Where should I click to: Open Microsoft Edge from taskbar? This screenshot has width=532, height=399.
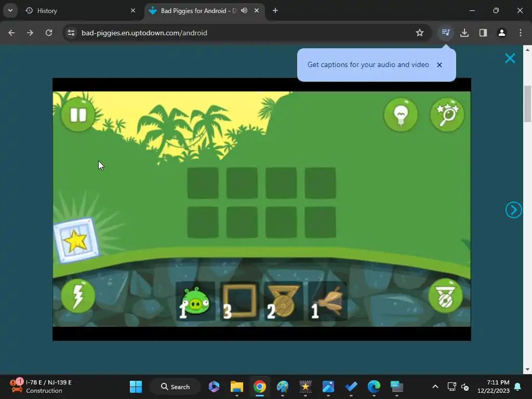click(374, 387)
